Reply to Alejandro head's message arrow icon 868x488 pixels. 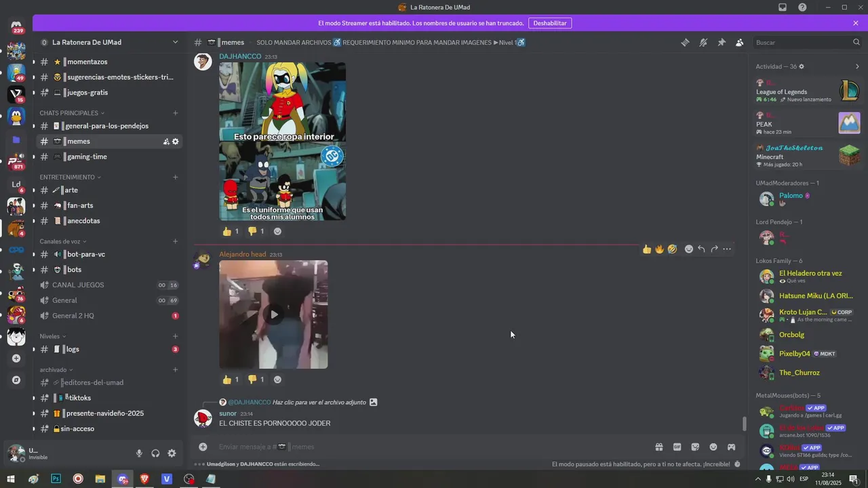click(701, 249)
